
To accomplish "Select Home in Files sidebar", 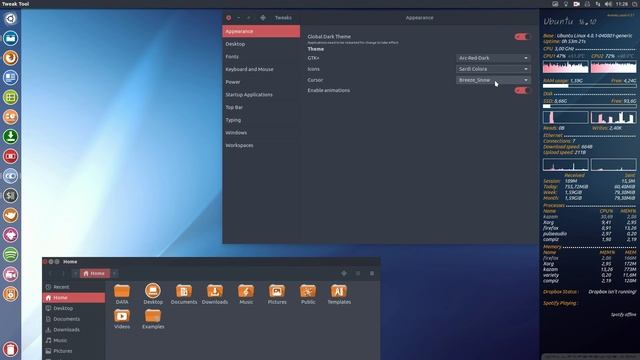I will [x=74, y=298].
